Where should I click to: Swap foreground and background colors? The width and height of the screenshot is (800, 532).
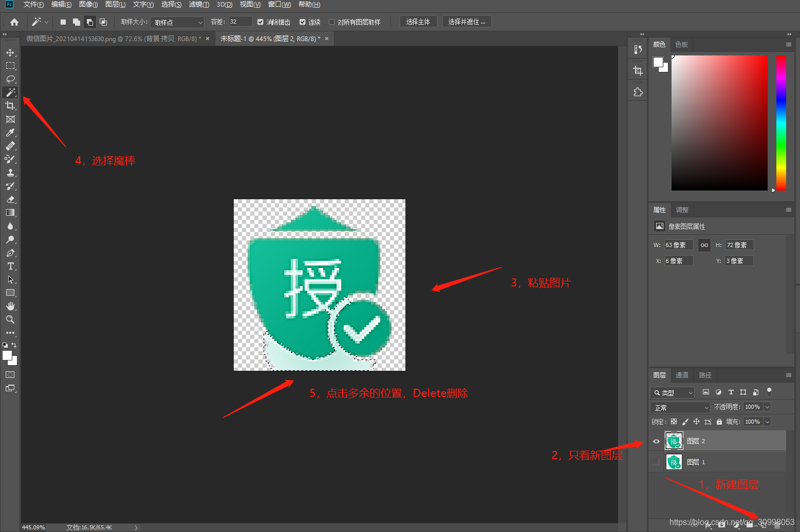14,345
